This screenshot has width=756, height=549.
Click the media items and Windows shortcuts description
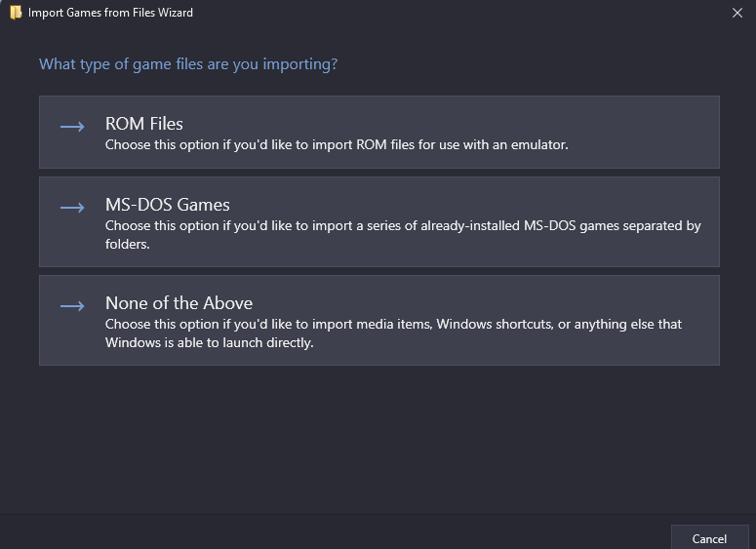point(393,333)
